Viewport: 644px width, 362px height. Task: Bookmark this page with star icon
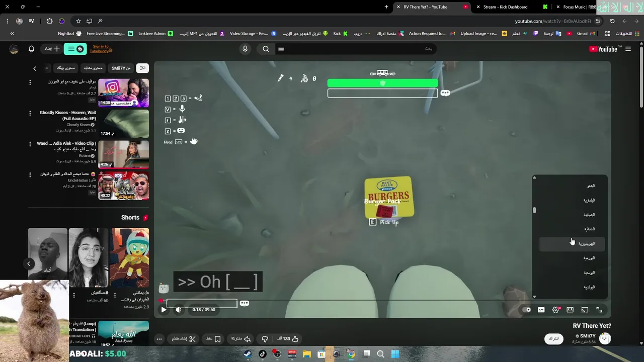(78, 21)
